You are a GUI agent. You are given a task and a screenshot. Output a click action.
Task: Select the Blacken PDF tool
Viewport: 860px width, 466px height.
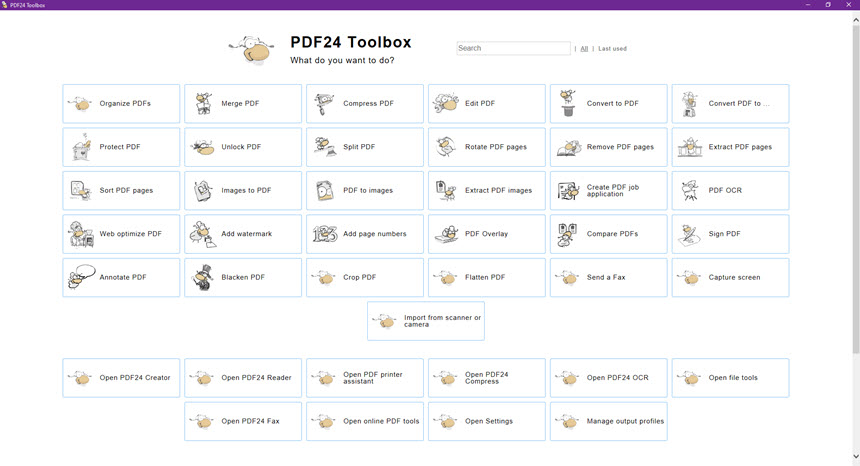click(x=243, y=277)
